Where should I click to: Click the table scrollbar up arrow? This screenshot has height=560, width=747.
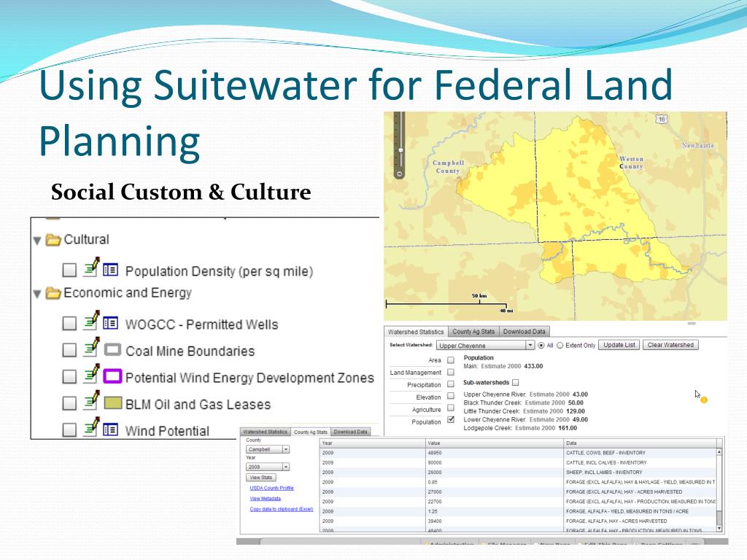[x=719, y=451]
